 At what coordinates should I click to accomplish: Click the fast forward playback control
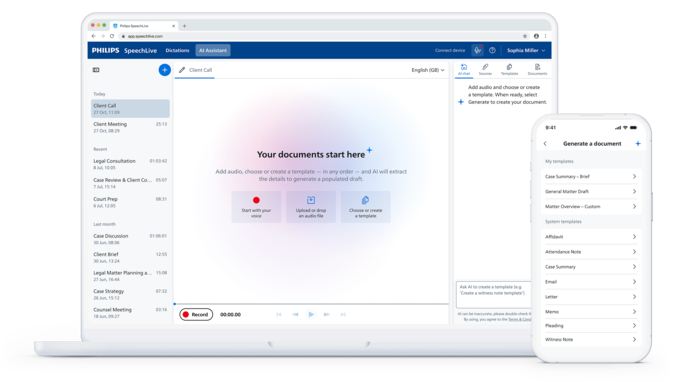tap(327, 315)
